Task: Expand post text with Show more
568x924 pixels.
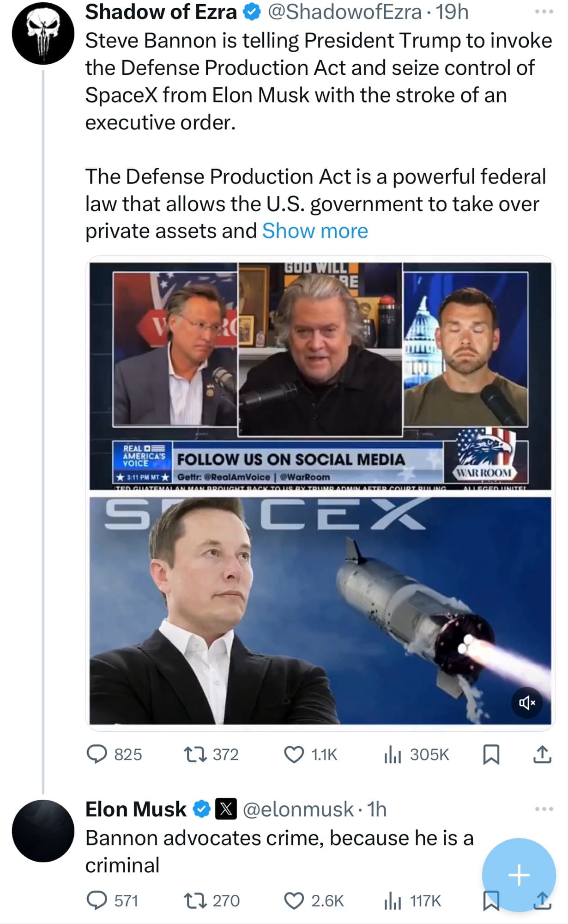Action: pyautogui.click(x=315, y=231)
